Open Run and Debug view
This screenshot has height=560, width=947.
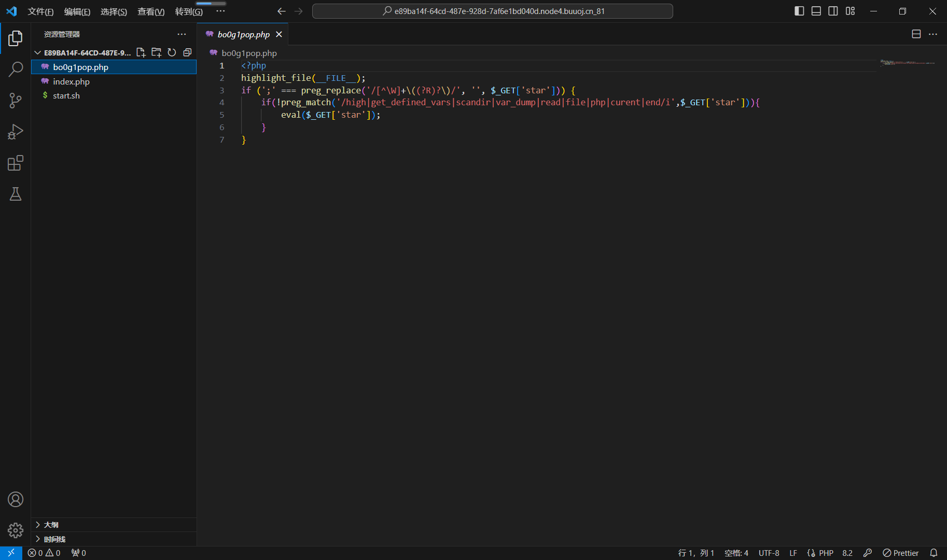[x=16, y=132]
